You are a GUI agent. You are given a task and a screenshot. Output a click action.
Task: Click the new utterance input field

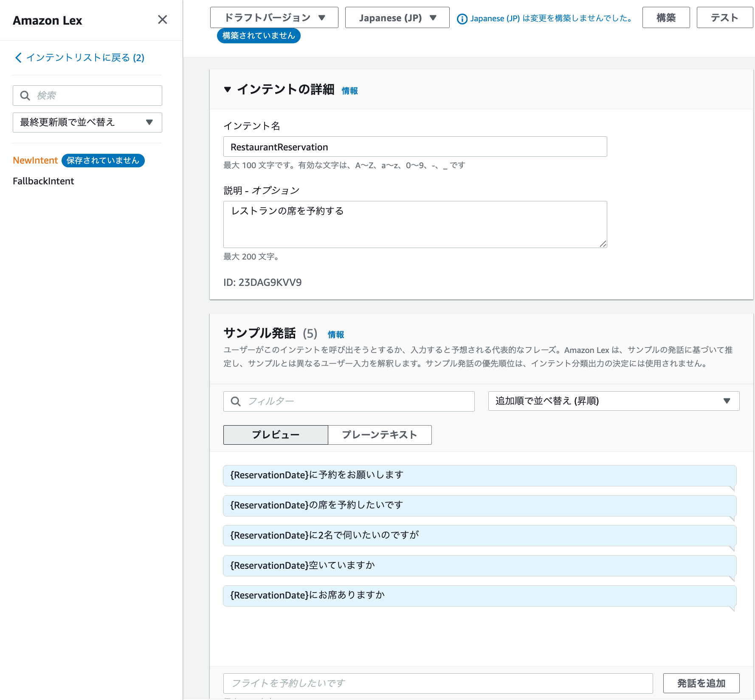point(438,683)
